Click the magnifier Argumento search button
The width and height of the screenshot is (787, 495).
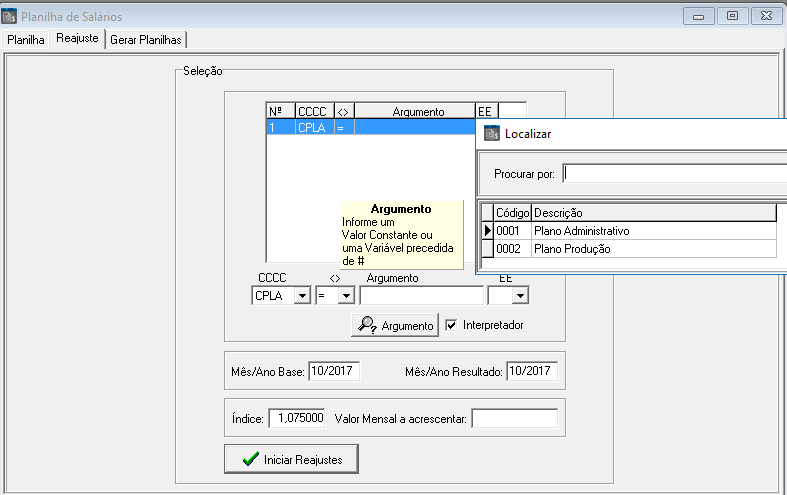point(395,325)
